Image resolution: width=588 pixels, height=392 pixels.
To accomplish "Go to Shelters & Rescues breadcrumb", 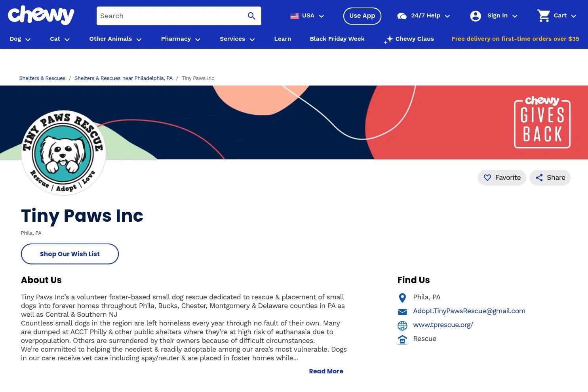I will [x=42, y=78].
